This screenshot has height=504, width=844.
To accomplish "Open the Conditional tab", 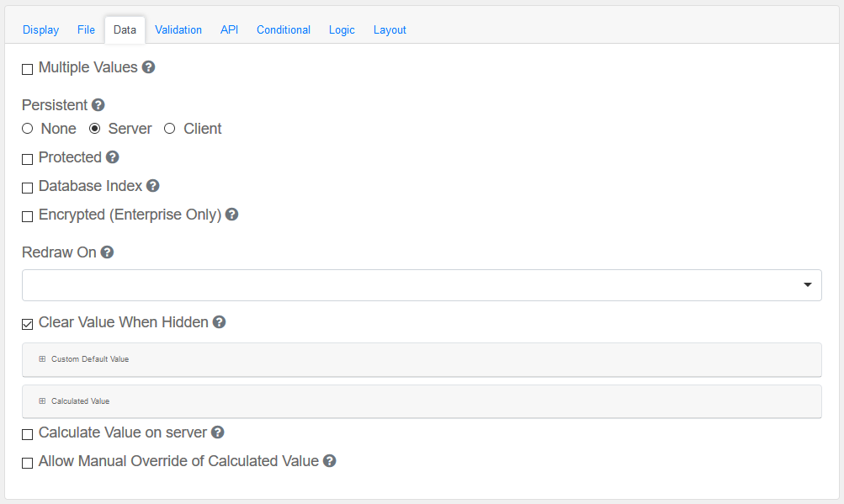I will point(284,30).
